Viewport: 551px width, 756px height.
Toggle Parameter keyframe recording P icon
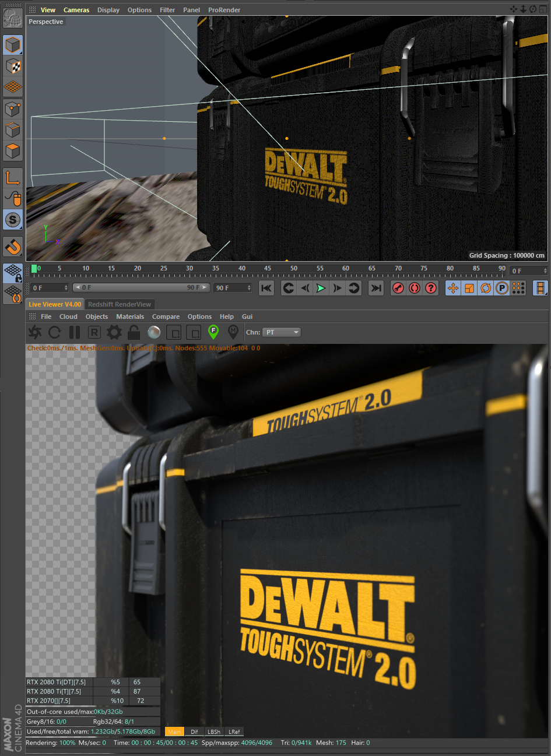502,288
